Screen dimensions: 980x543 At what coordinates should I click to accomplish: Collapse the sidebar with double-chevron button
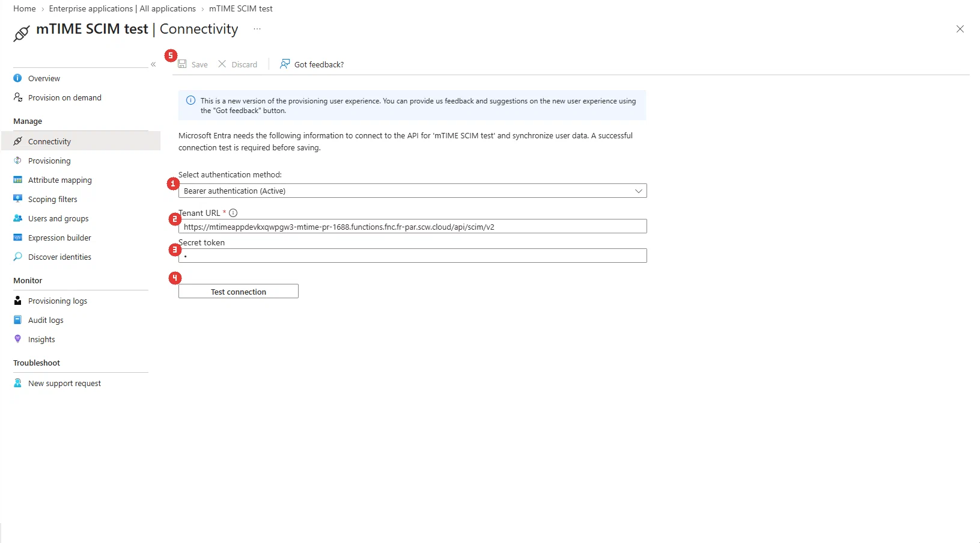153,64
